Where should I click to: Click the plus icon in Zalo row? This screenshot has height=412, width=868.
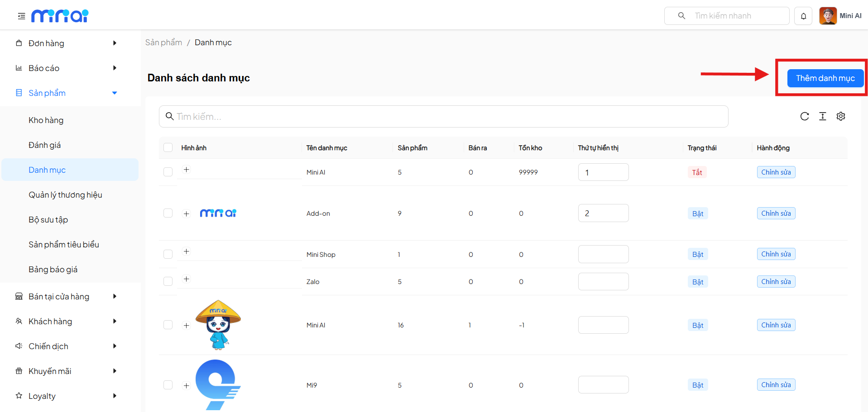click(x=186, y=279)
